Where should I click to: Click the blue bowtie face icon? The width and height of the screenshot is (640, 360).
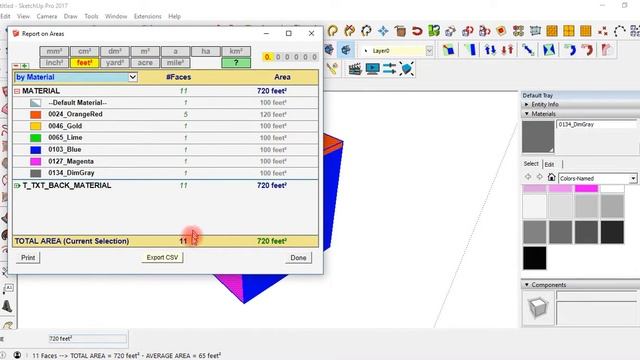coord(549,50)
